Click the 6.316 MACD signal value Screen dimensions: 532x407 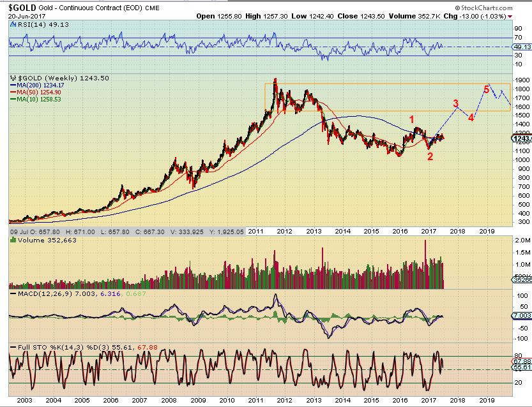click(110, 293)
